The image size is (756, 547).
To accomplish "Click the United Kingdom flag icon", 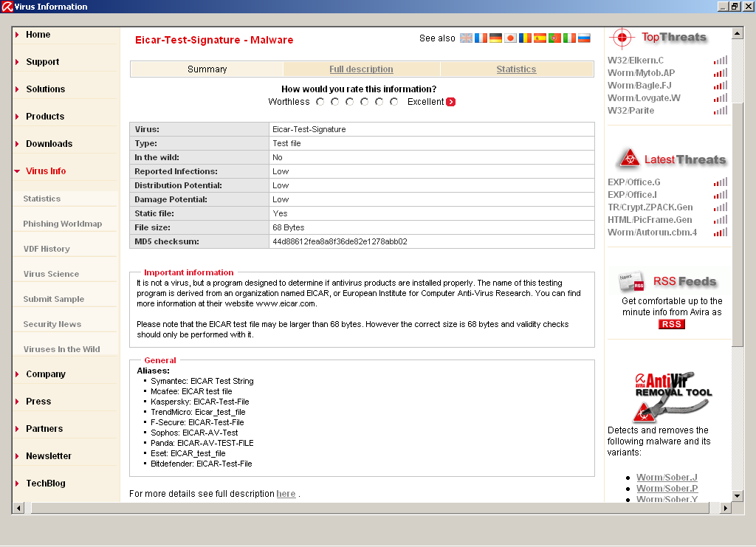I will pos(467,38).
